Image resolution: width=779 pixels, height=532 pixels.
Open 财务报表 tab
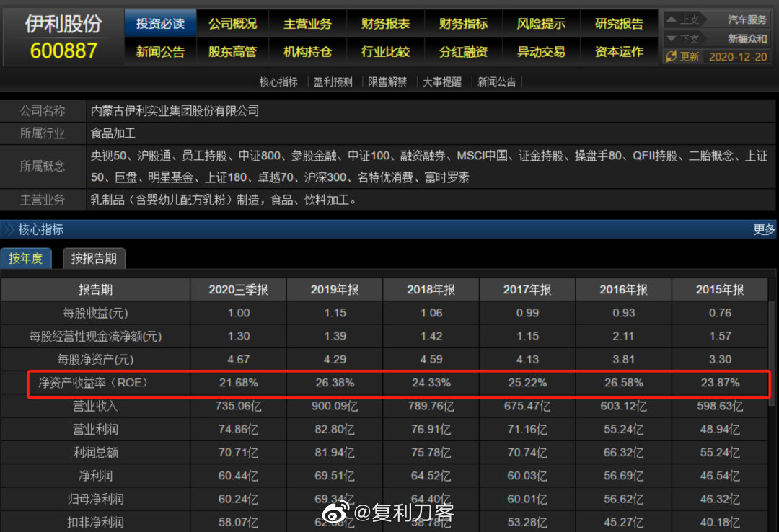click(385, 23)
